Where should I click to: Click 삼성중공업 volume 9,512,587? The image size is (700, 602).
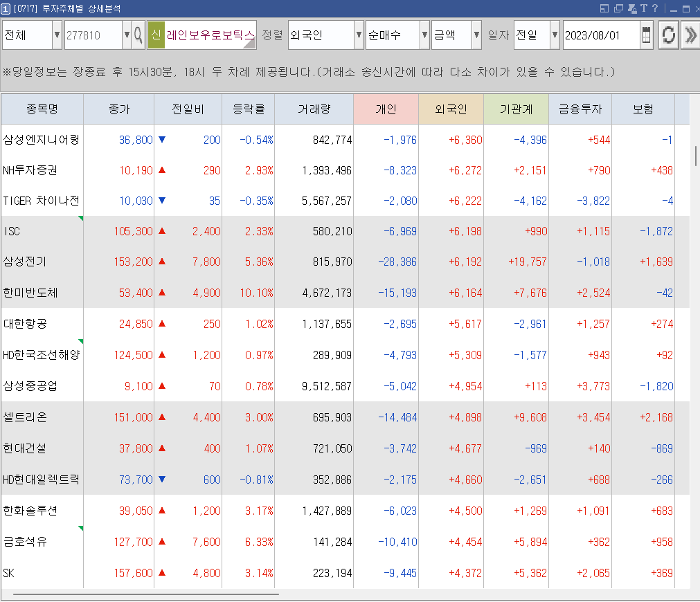(327, 386)
